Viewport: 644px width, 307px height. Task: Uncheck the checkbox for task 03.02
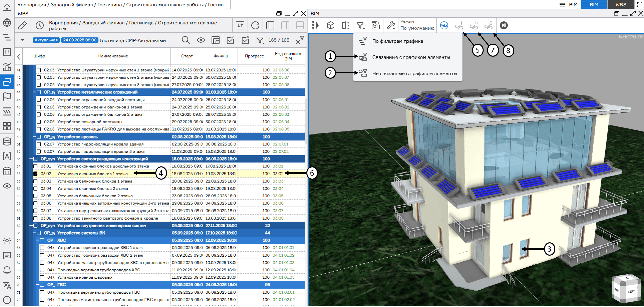[x=35, y=174]
